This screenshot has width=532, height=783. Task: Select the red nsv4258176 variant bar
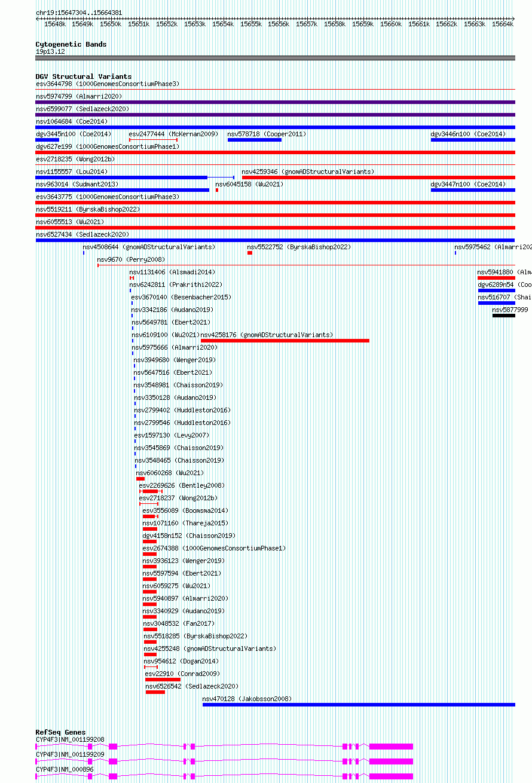(x=285, y=341)
